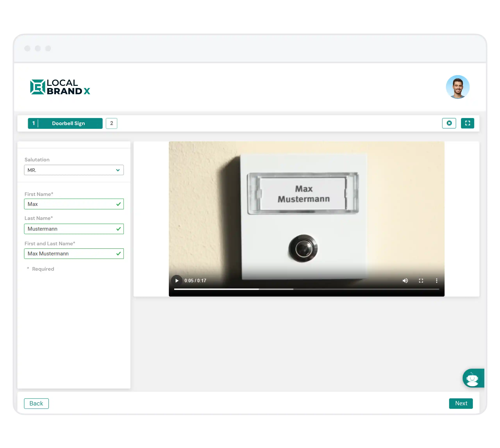
Task: Click the Back button
Action: pos(36,403)
